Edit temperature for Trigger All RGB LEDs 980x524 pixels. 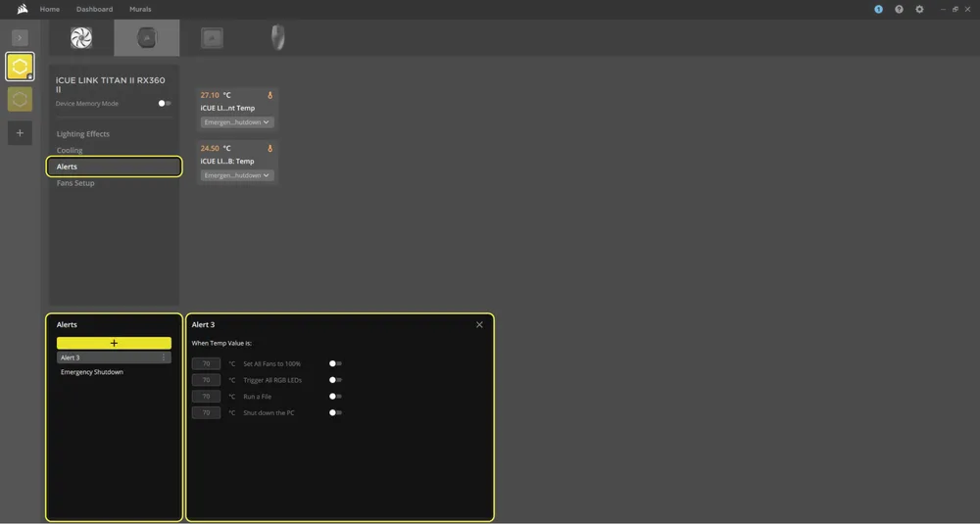[x=206, y=380]
